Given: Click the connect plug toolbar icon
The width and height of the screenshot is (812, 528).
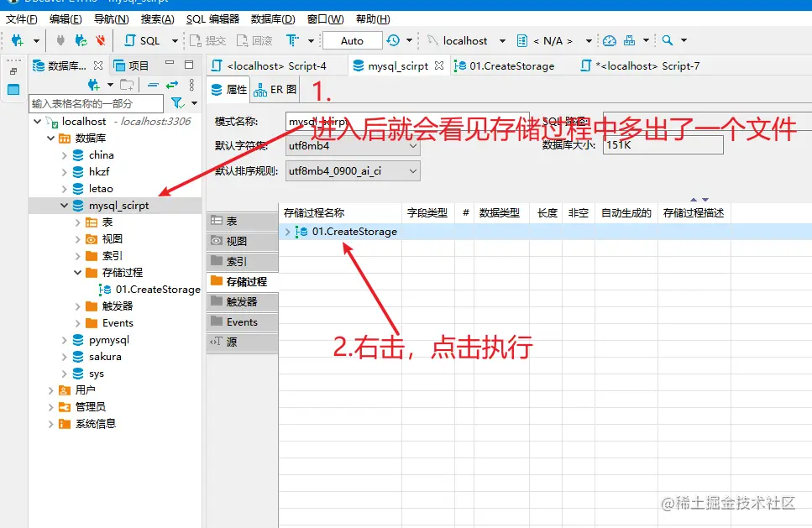Looking at the screenshot, I should [60, 40].
